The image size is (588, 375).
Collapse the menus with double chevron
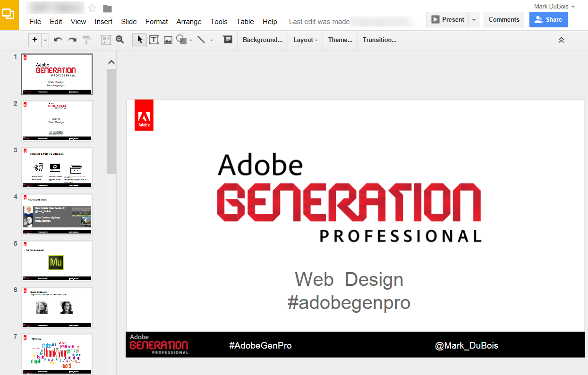[x=561, y=40]
